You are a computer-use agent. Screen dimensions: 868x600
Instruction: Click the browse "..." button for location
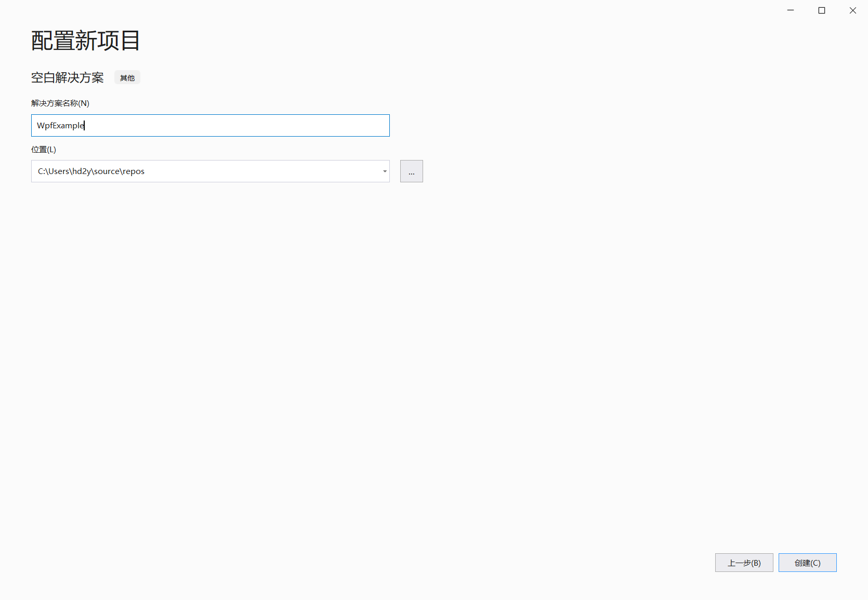click(x=411, y=171)
